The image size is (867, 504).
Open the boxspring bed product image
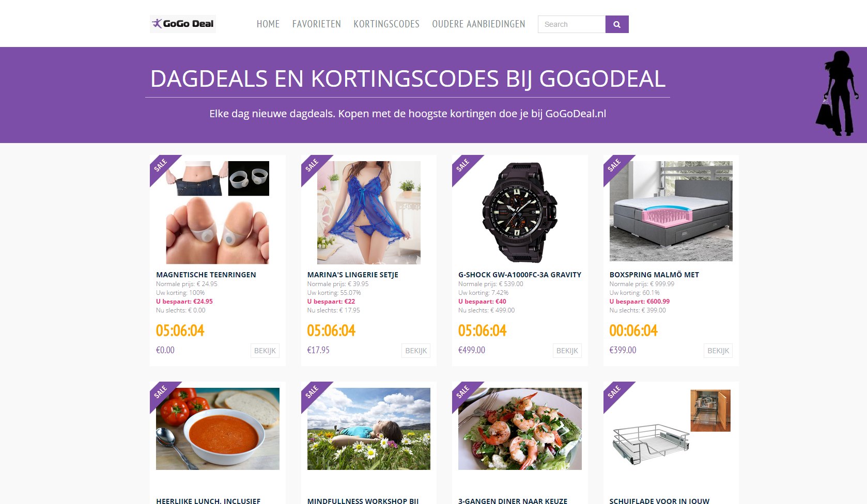tap(671, 211)
